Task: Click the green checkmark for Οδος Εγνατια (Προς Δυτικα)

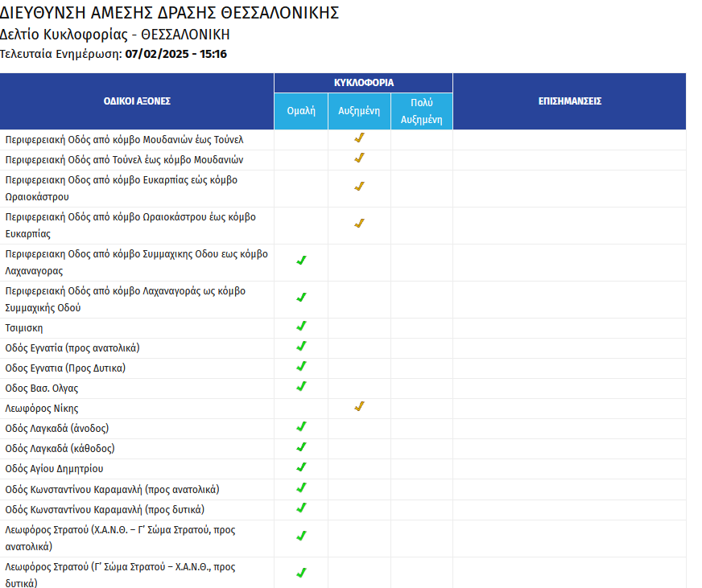Action: coord(301,367)
